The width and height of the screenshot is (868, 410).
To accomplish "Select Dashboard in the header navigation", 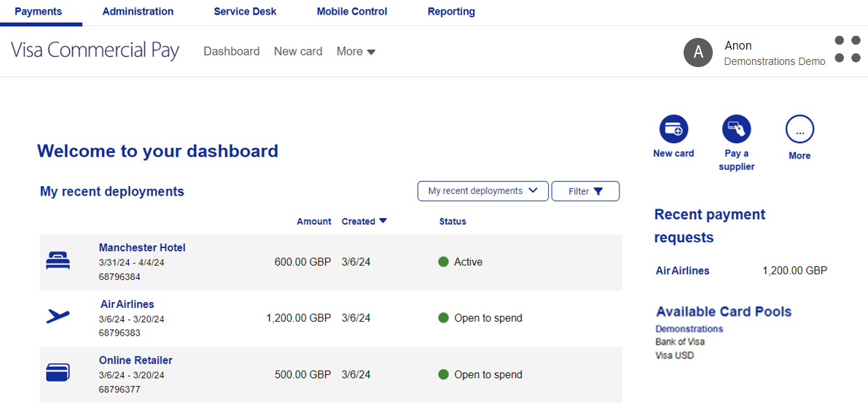I will (231, 52).
